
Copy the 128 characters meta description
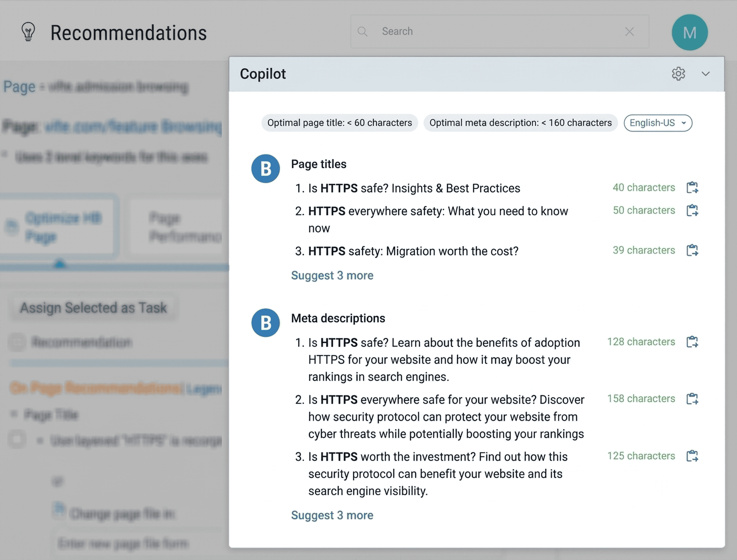(x=692, y=342)
